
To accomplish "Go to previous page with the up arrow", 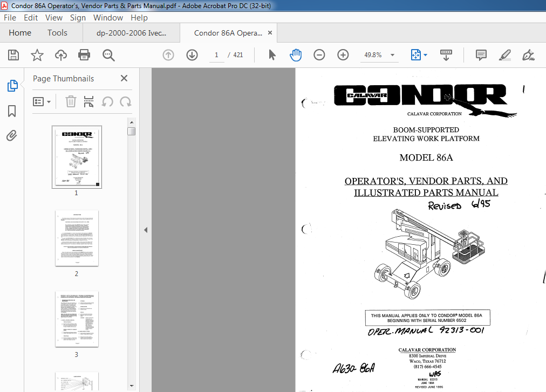I will click(x=168, y=55).
